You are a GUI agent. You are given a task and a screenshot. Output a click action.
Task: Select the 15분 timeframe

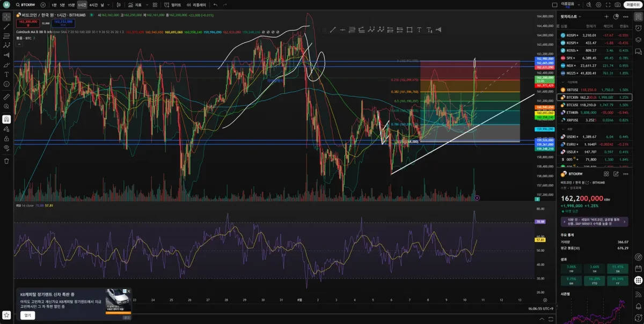tap(71, 5)
